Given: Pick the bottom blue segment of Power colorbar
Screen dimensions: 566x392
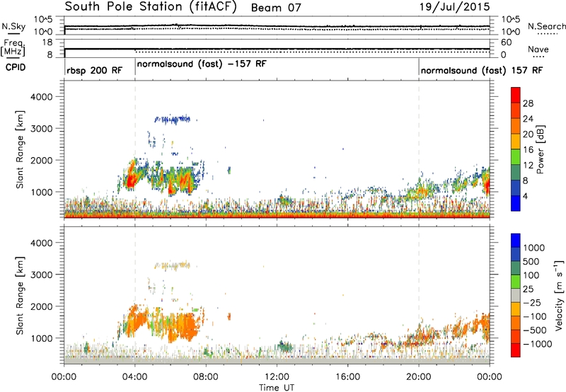Looking at the screenshot, I should (x=516, y=203).
